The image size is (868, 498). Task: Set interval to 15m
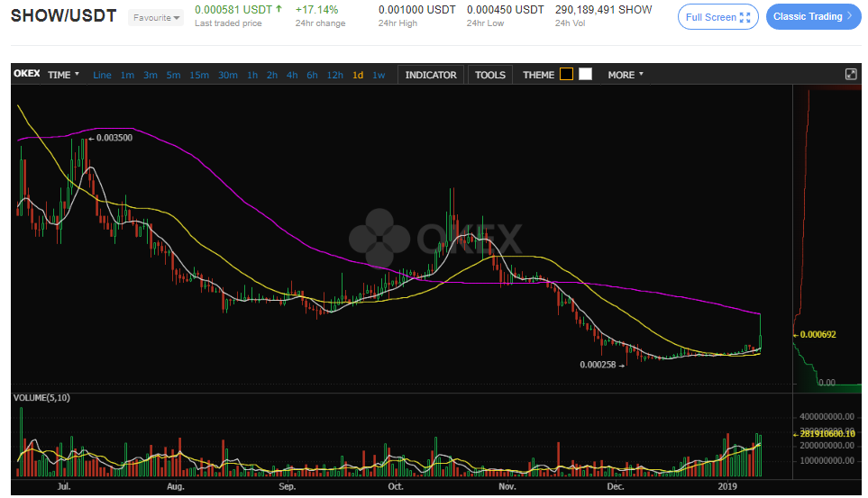[x=199, y=75]
